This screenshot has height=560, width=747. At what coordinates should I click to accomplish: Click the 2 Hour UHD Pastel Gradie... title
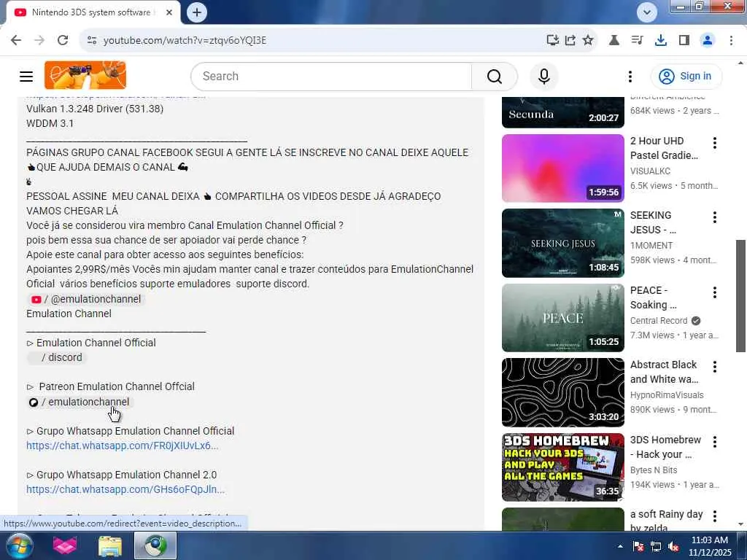(x=664, y=148)
